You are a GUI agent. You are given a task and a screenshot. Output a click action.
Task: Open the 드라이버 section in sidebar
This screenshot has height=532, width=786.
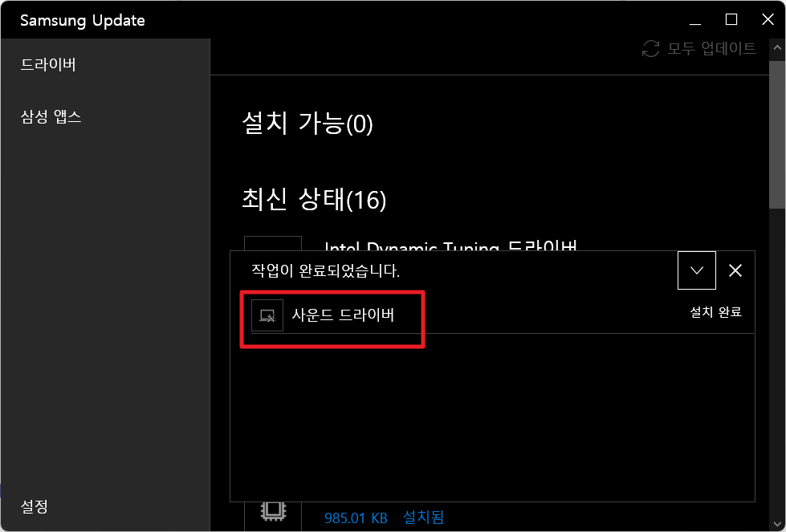48,65
